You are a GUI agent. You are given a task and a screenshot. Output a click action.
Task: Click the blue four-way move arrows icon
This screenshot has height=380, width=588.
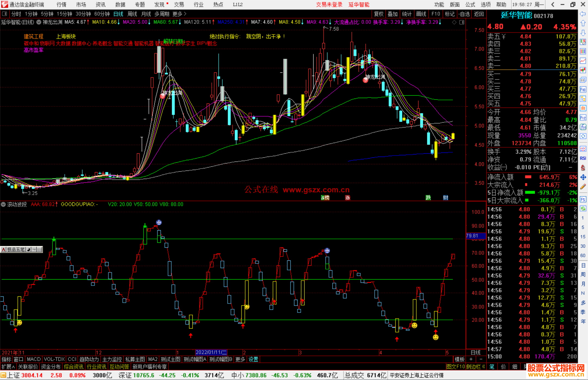pos(583,177)
